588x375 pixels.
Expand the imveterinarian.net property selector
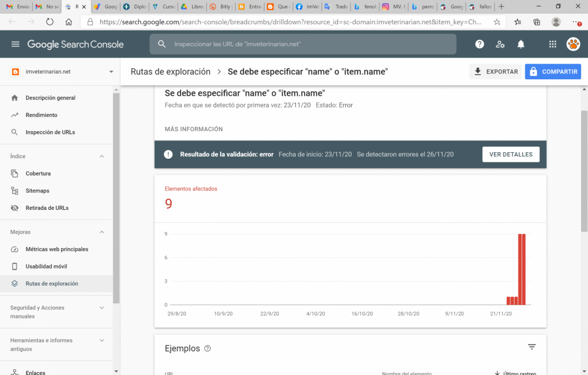tap(59, 71)
